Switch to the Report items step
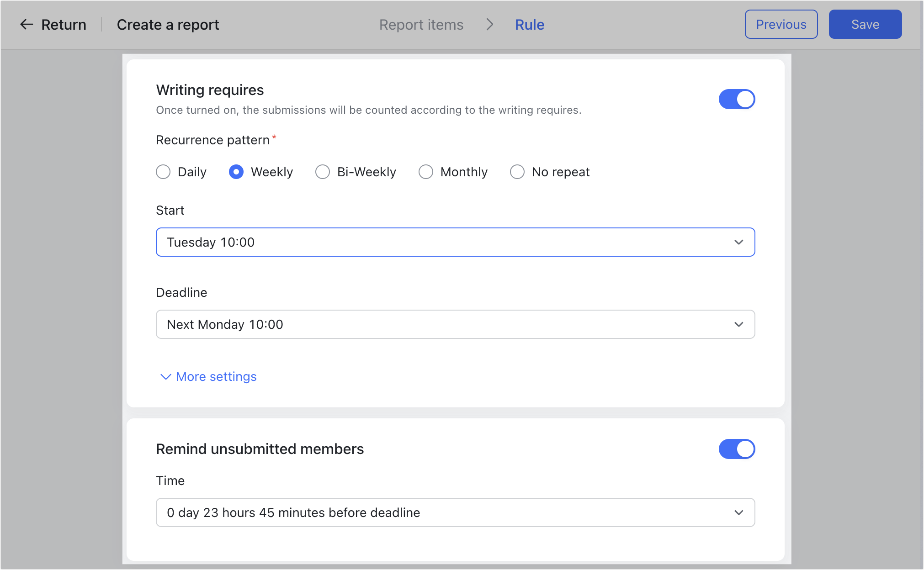The height and width of the screenshot is (570, 924). coord(421,25)
